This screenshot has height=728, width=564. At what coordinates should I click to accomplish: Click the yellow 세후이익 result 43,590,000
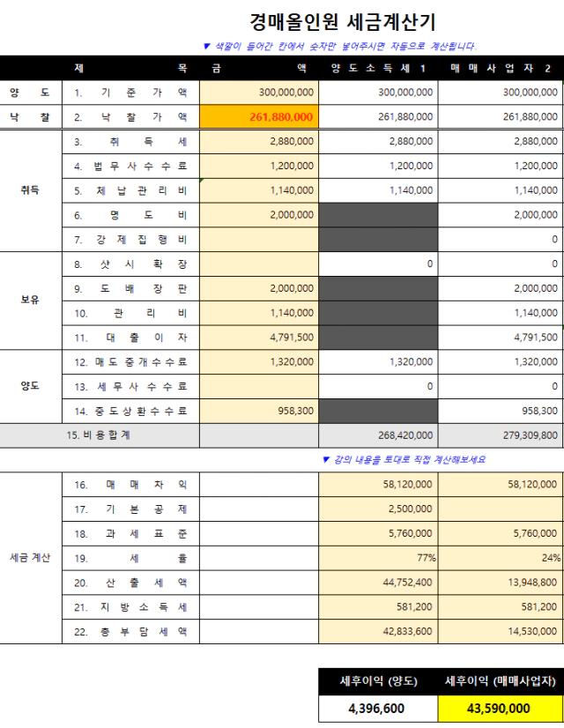coord(501,709)
